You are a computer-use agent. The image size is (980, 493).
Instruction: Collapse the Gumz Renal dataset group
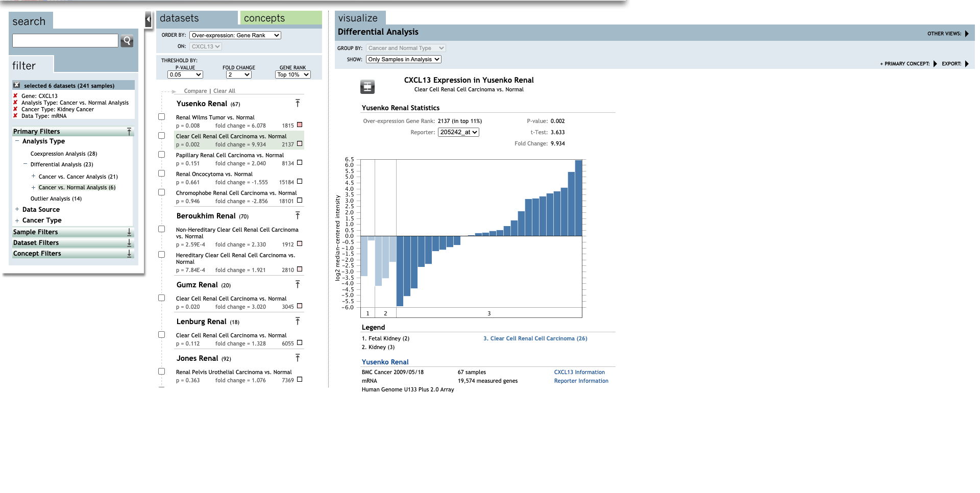[x=298, y=285]
